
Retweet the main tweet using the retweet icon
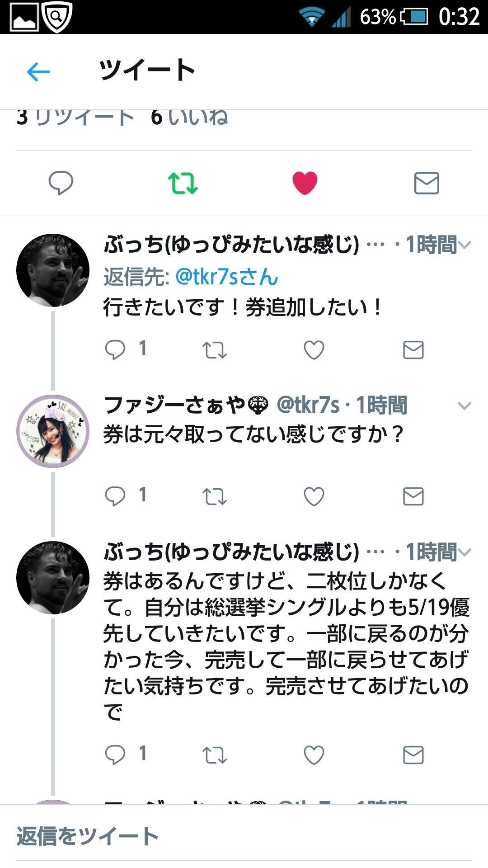point(183,182)
